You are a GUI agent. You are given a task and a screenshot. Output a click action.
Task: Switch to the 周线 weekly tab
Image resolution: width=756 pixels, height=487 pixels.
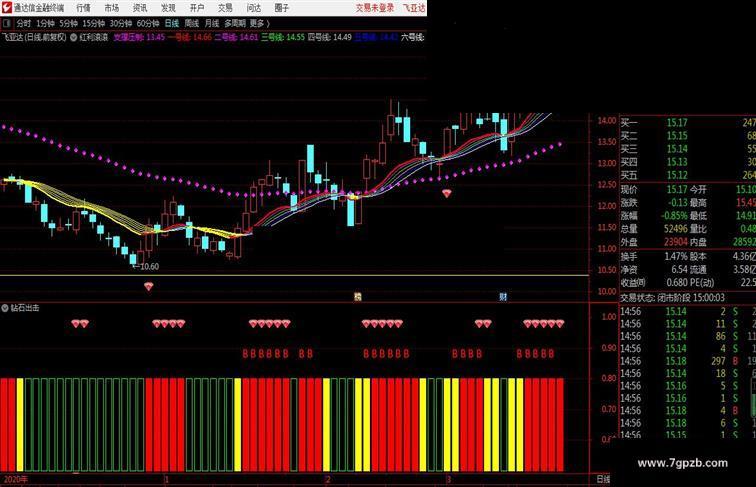pos(192,23)
